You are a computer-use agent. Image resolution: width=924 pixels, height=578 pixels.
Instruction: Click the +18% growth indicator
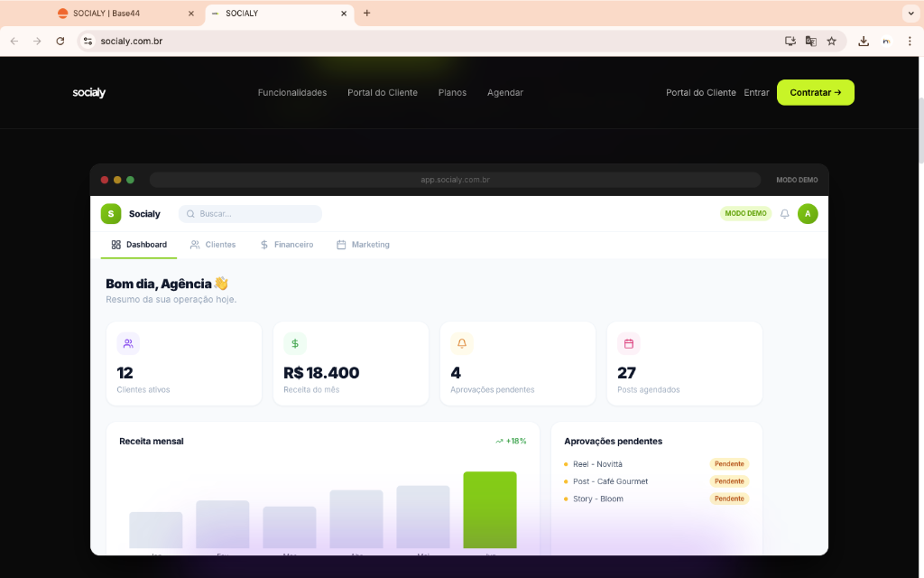tap(511, 441)
